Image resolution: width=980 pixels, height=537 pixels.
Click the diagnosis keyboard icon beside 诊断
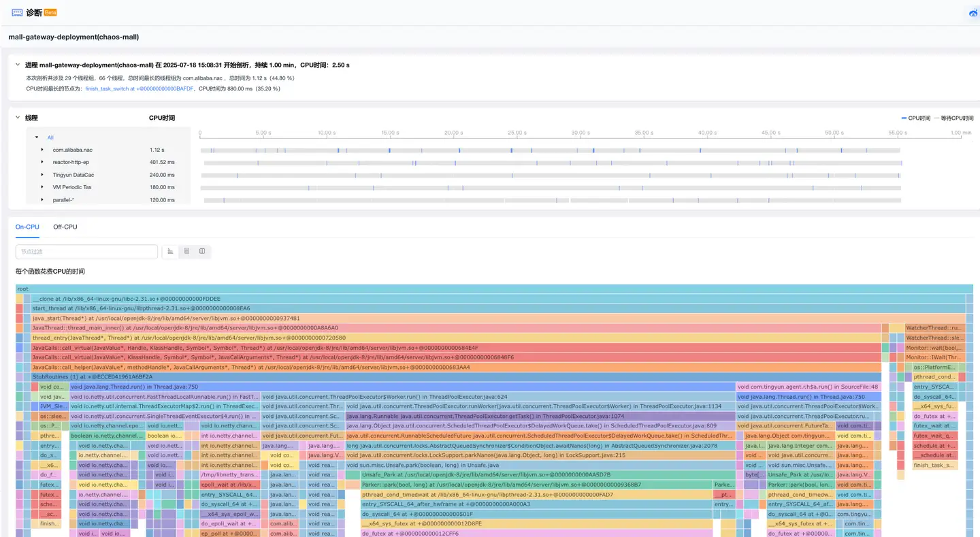tap(17, 12)
